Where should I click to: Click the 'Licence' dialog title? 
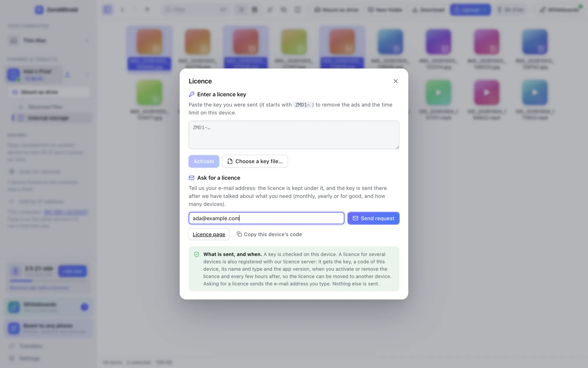(200, 81)
